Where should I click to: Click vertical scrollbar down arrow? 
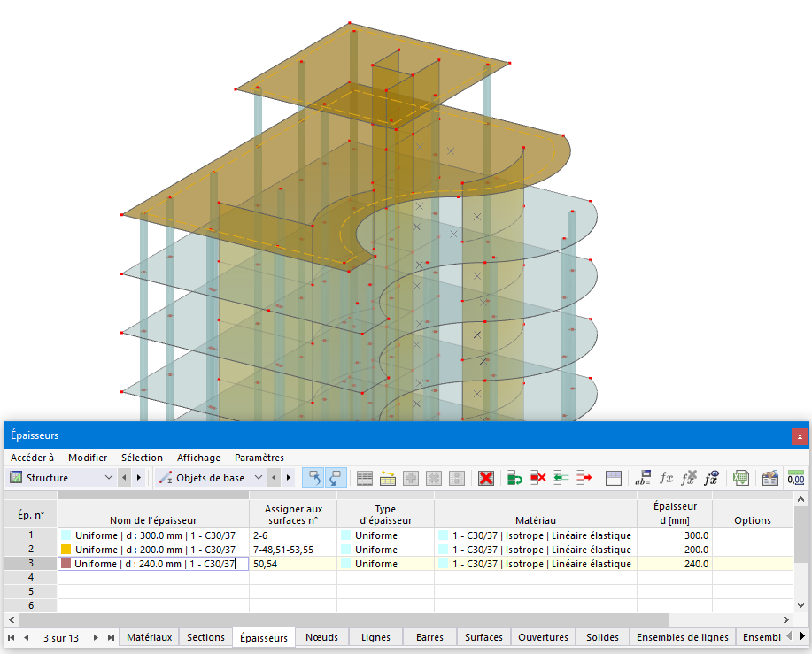pyautogui.click(x=800, y=604)
